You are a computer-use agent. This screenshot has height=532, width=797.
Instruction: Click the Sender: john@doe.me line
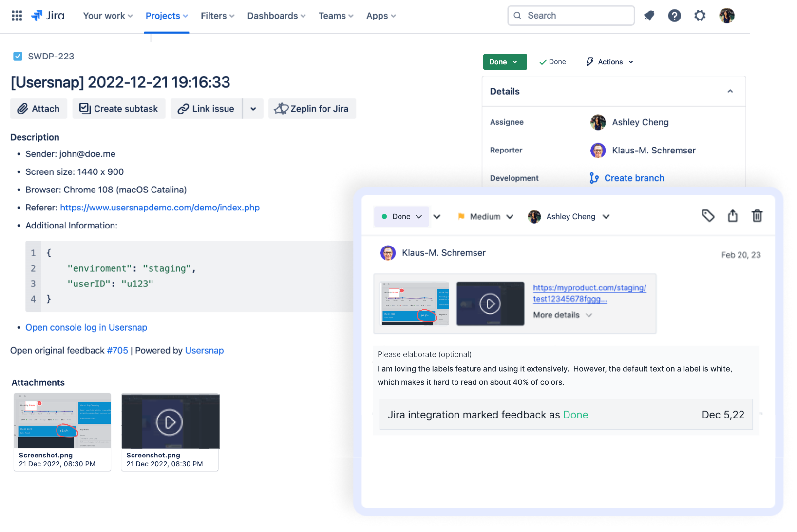[70, 154]
